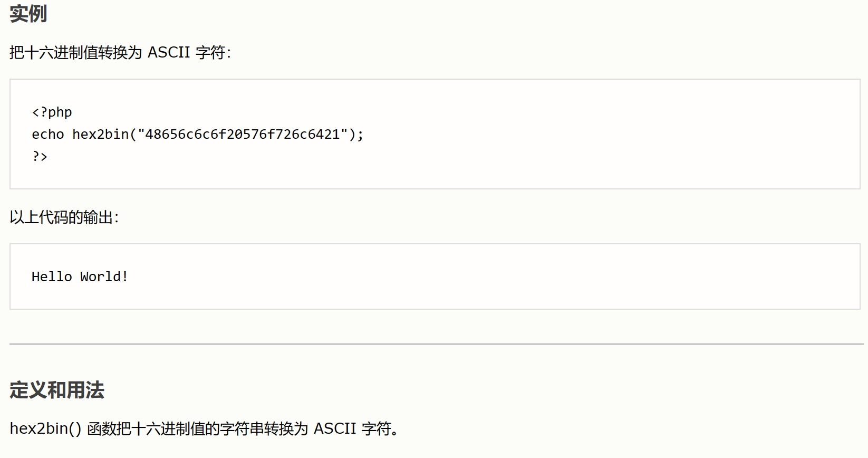The width and height of the screenshot is (868, 458).
Task: Click the hex string 48656c6c6f20576f726c6421
Action: click(243, 134)
